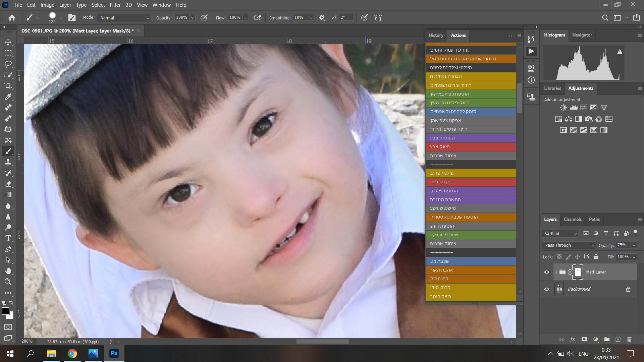The height and width of the screenshot is (362, 644).
Task: Select the Zoom tool in toolbar
Action: point(8,282)
